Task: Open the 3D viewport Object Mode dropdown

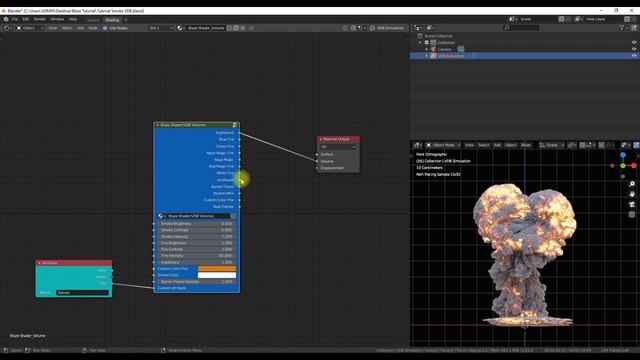Action: pos(443,145)
